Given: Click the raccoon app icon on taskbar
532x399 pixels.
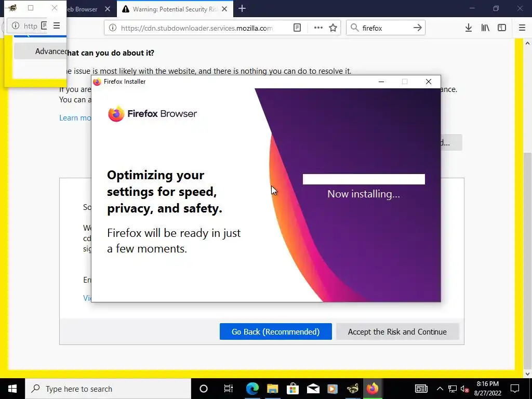Looking at the screenshot, I should [353, 389].
